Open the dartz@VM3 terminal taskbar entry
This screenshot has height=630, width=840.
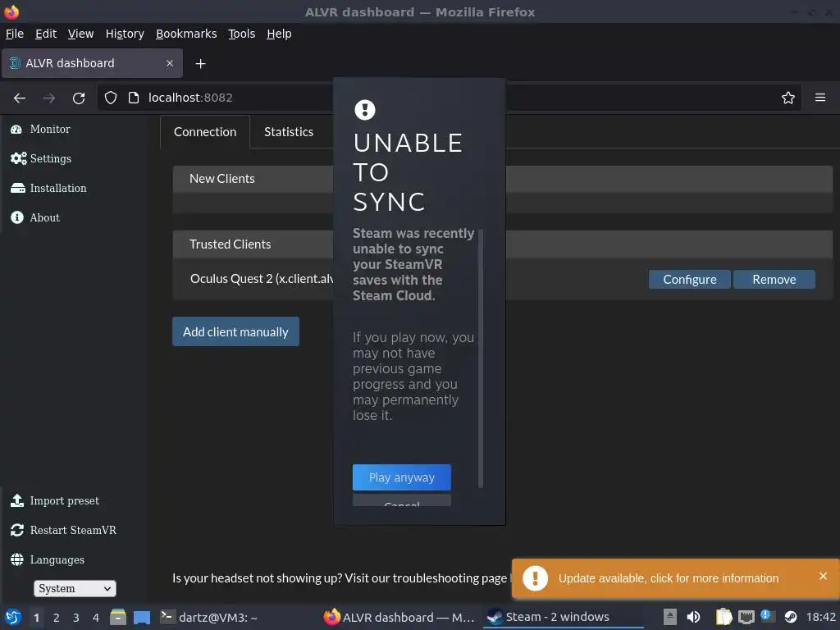(209, 617)
